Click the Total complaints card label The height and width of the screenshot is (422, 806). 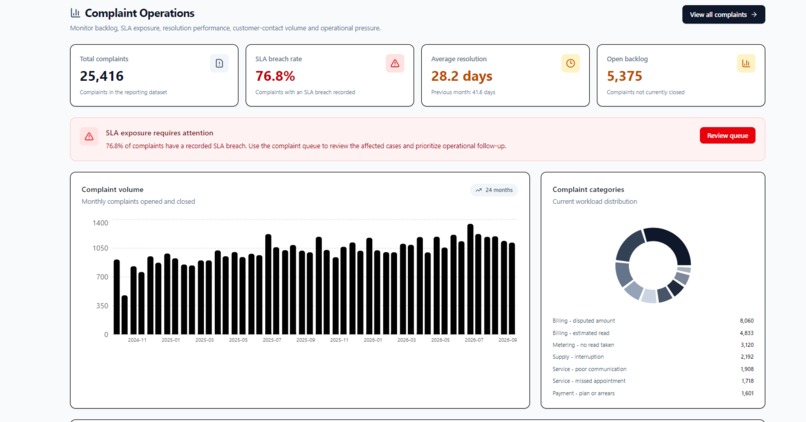click(104, 59)
